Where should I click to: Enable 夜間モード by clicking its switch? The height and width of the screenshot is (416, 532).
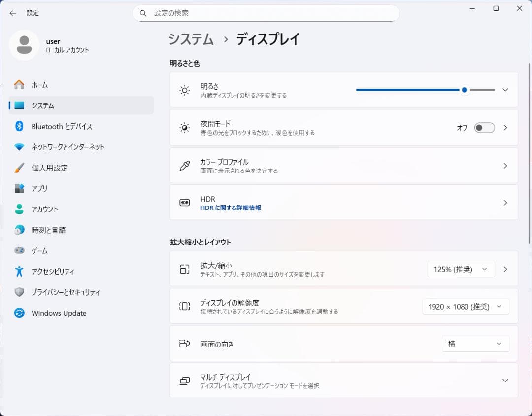tap(484, 127)
